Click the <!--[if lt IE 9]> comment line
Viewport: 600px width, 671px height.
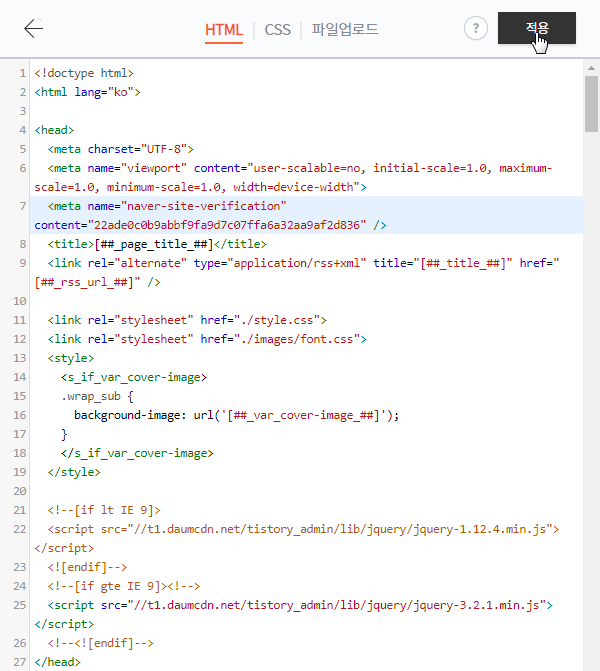point(104,510)
